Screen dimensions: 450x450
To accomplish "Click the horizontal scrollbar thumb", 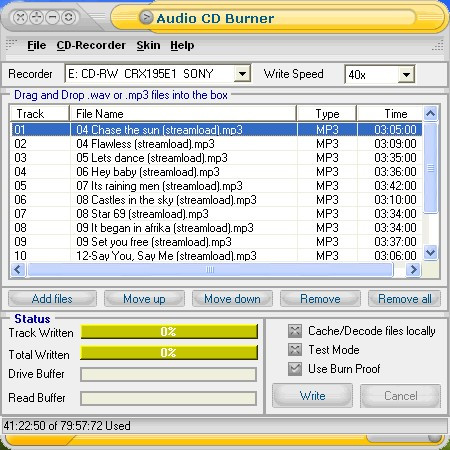I will [x=210, y=269].
